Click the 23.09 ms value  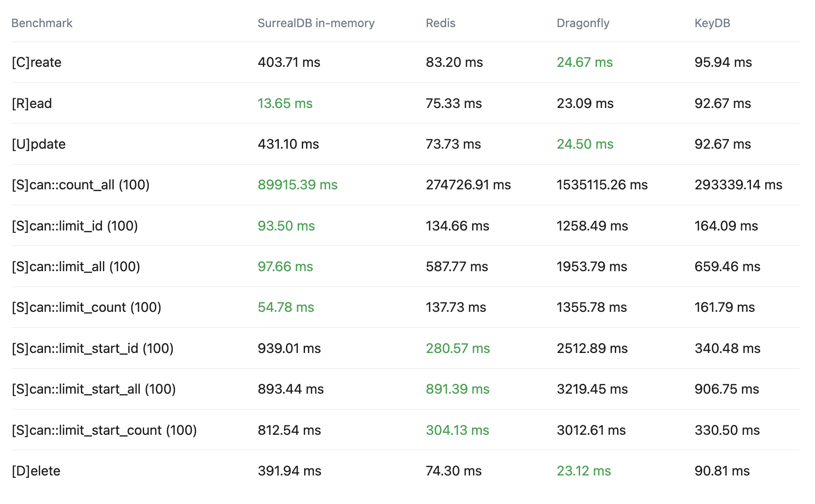[585, 103]
